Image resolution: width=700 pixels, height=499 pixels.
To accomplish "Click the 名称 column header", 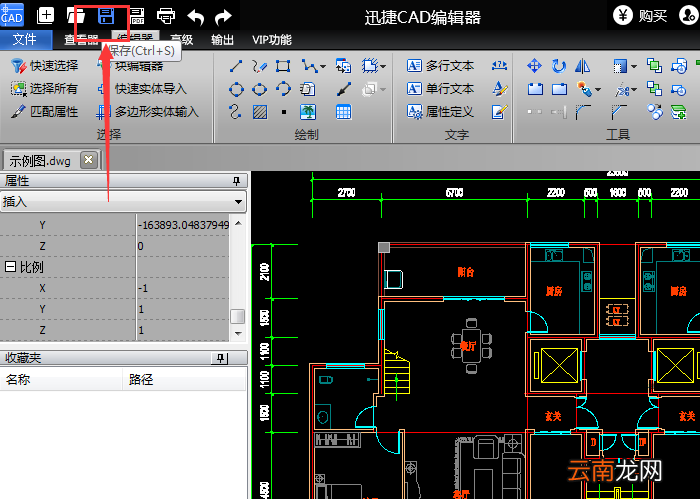I will coord(61,380).
